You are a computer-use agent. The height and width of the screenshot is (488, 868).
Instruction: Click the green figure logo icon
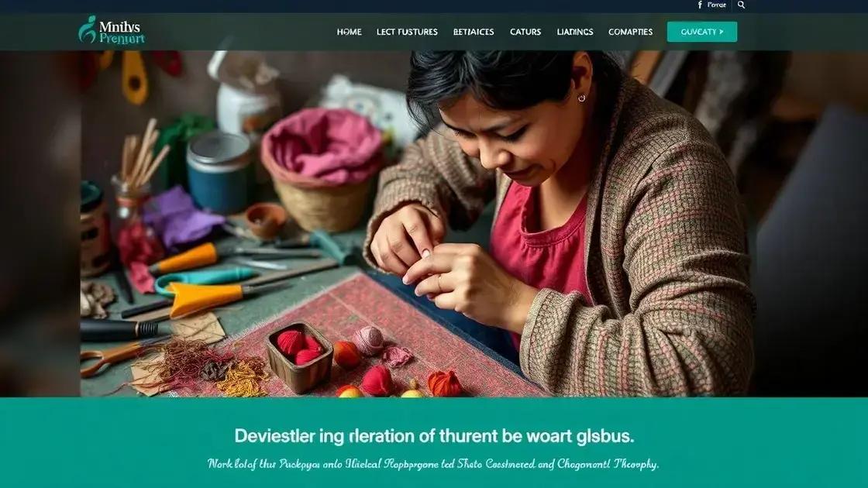tap(87, 29)
